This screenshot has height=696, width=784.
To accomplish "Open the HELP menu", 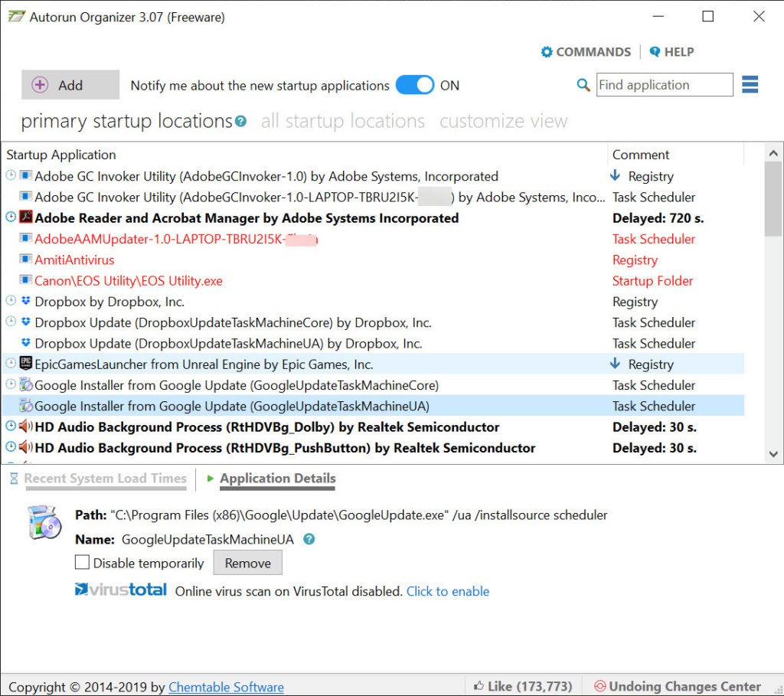I will coord(671,52).
